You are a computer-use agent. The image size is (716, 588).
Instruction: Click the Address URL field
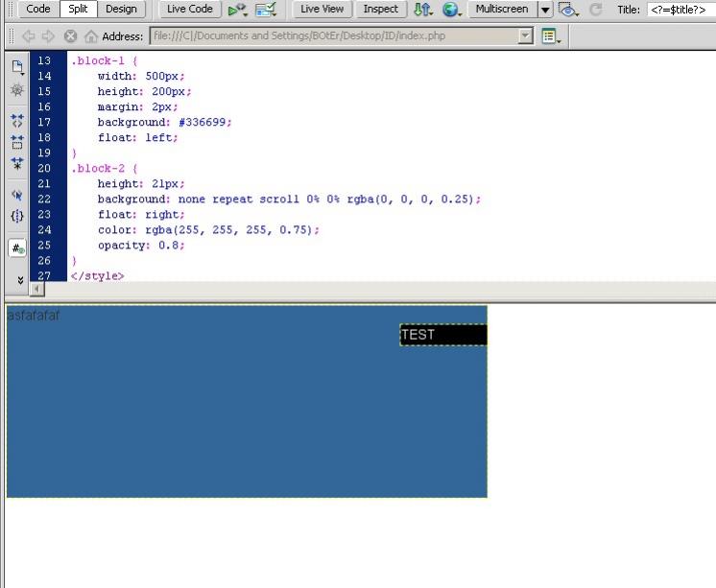pyautogui.click(x=334, y=35)
